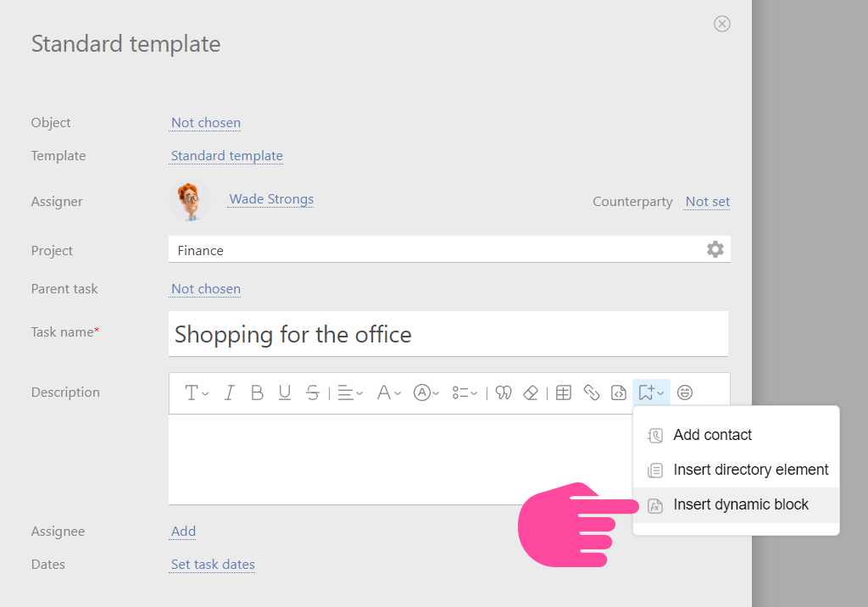Image resolution: width=868 pixels, height=607 pixels.
Task: Choose Insert directory element
Action: pos(736,471)
